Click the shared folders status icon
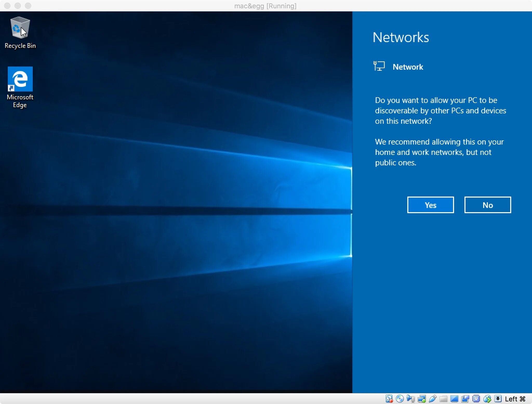The width and height of the screenshot is (532, 404). coord(443,399)
